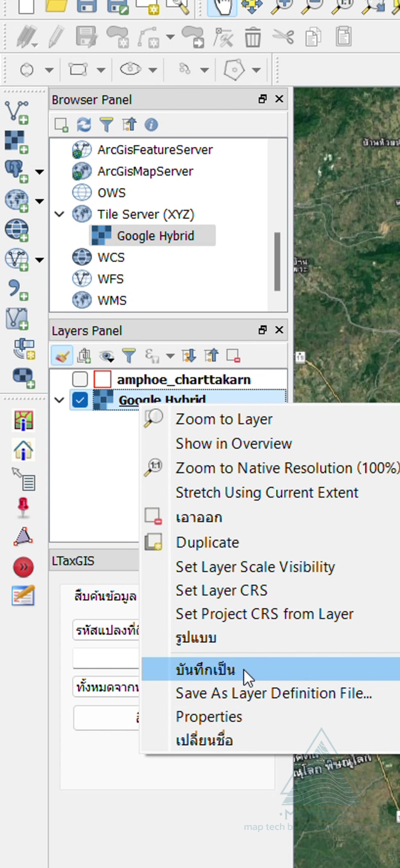This screenshot has width=400, height=868.
Task: Click the รหัสแปลงที่ดิน input field
Action: pos(106,630)
